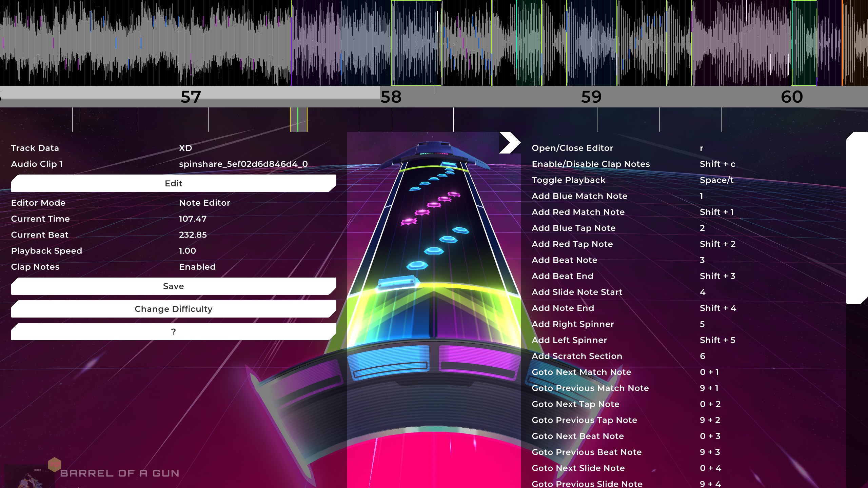Select the nearest blue tap note on track

pyautogui.click(x=417, y=265)
